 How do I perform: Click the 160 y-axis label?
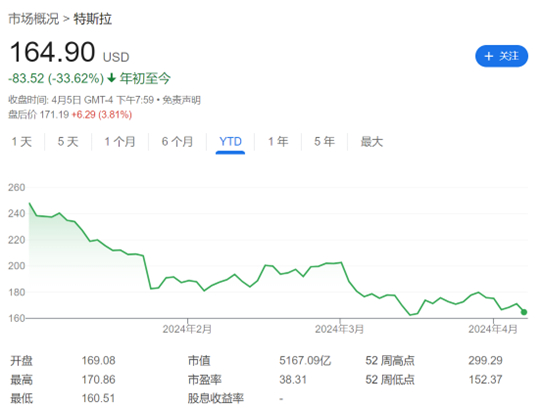(17, 318)
